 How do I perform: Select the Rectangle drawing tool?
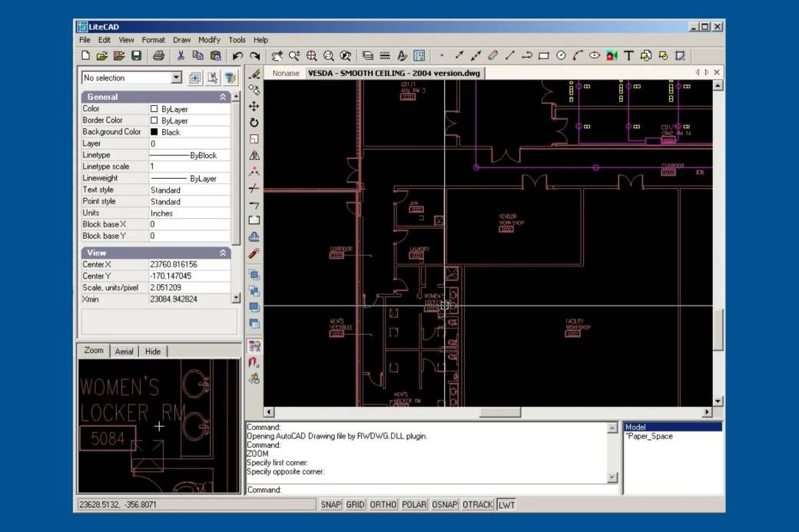point(544,55)
